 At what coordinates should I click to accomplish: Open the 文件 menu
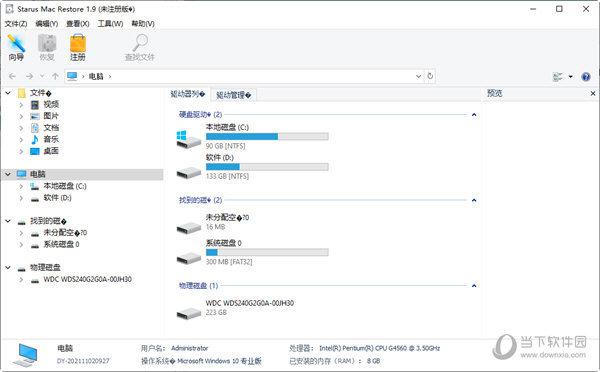coord(16,24)
